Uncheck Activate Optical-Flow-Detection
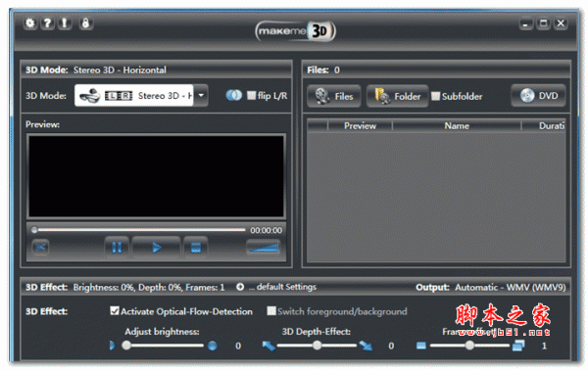Image resolution: width=588 pixels, height=370 pixels. [115, 311]
